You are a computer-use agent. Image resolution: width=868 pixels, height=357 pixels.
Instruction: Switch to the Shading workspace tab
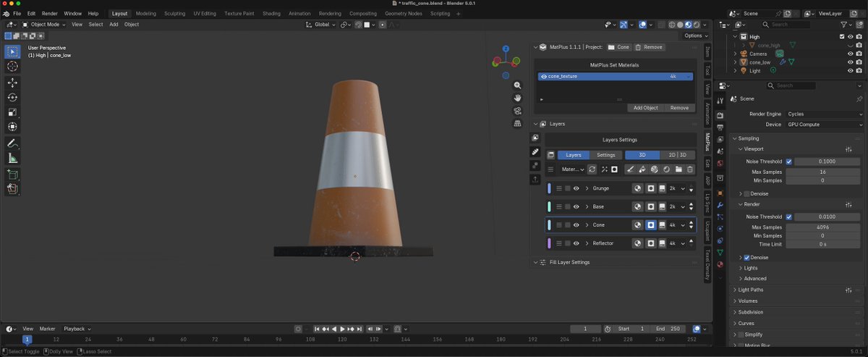pos(271,14)
